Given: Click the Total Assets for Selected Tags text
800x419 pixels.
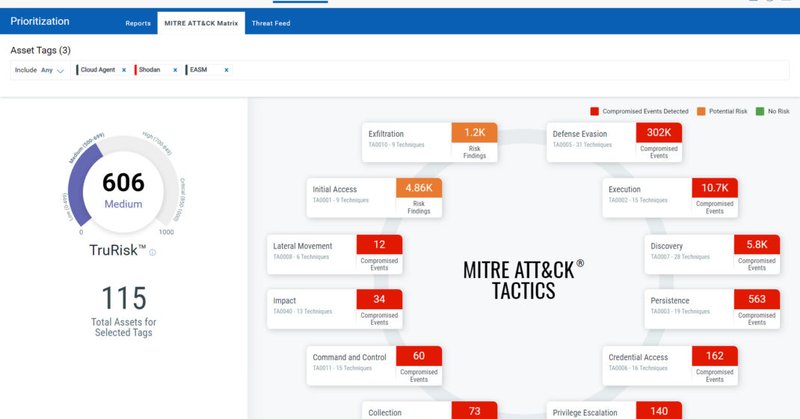Looking at the screenshot, I should coord(123,327).
